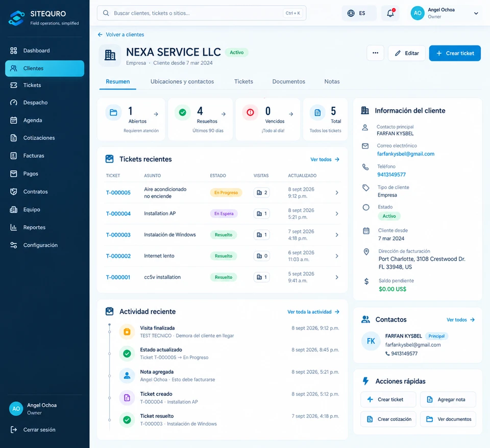Click the Configuración sliders icon
This screenshot has height=448, width=490.
(13, 245)
